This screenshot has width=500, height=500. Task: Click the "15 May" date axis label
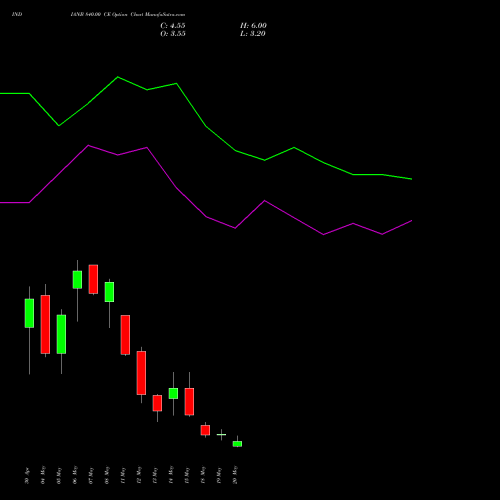click(x=187, y=475)
